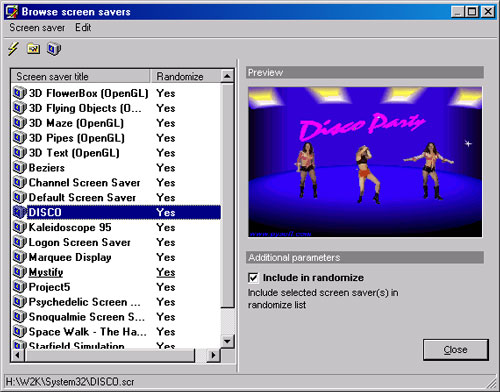Click the Screen saver title column header
500x392 pixels.
81,76
